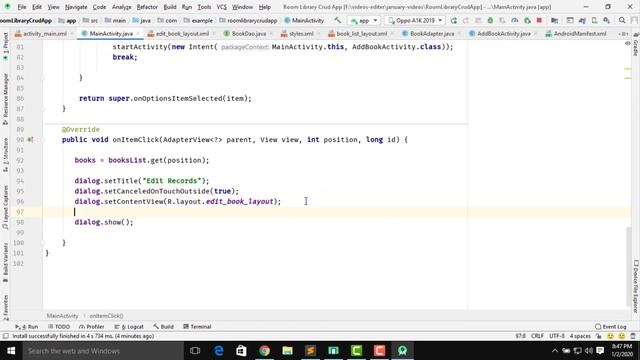Open Microsoft Edge from the taskbar

point(218,351)
